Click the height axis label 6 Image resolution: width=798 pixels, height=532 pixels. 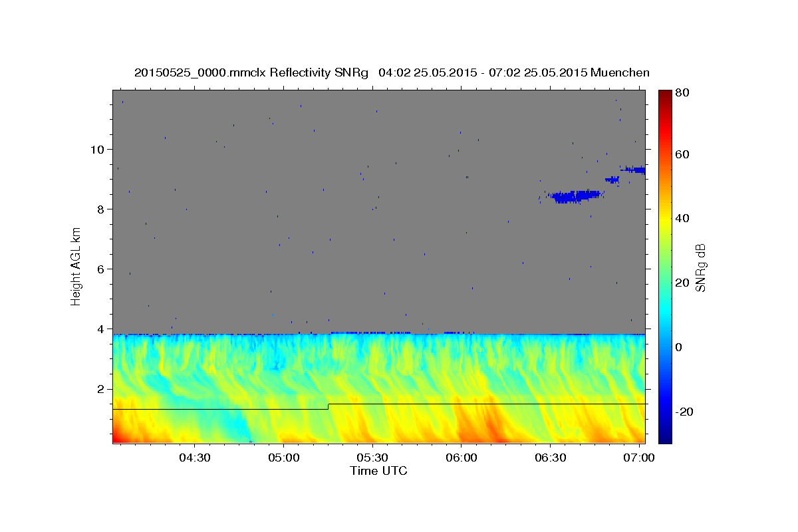click(100, 269)
